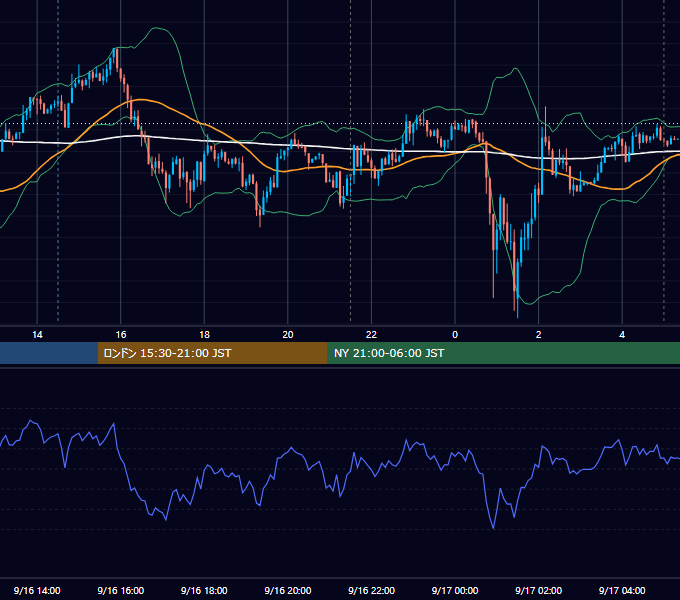Click the 9/16 16:00 time label

coord(121,590)
